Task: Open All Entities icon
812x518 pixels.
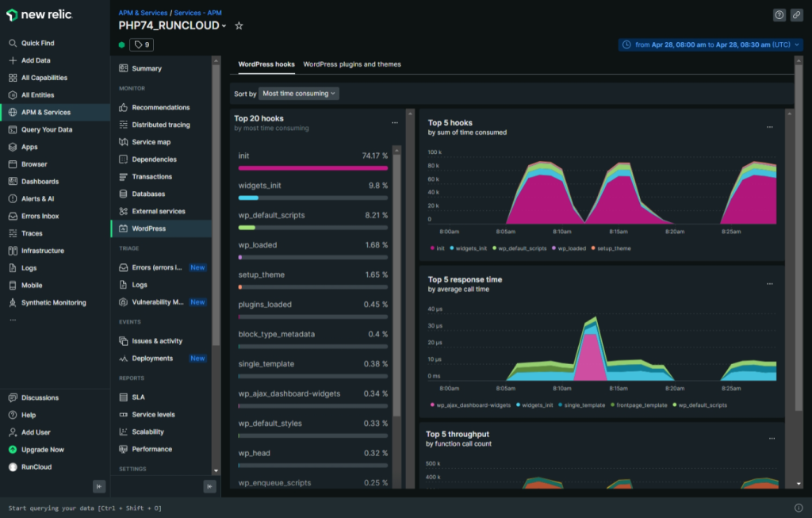Action: click(13, 94)
